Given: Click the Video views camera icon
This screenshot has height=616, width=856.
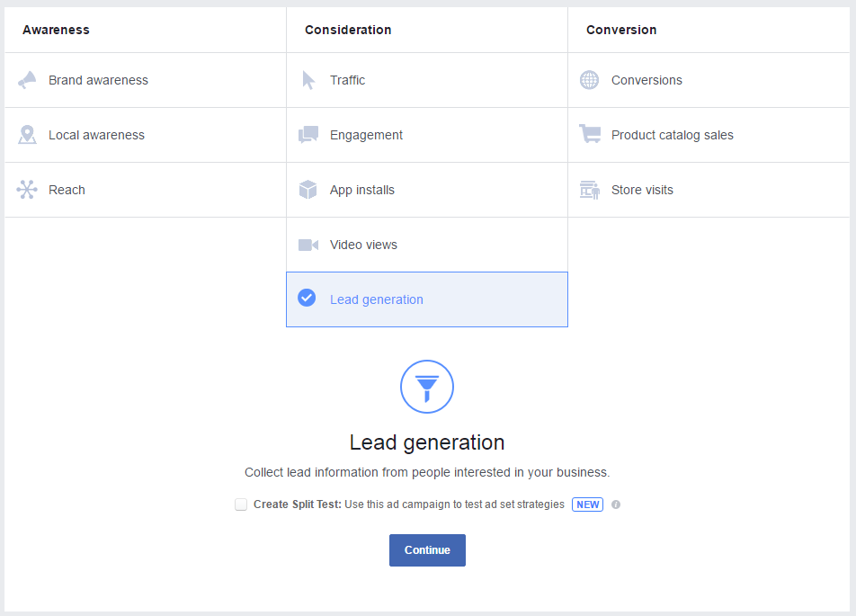Looking at the screenshot, I should pyautogui.click(x=308, y=245).
